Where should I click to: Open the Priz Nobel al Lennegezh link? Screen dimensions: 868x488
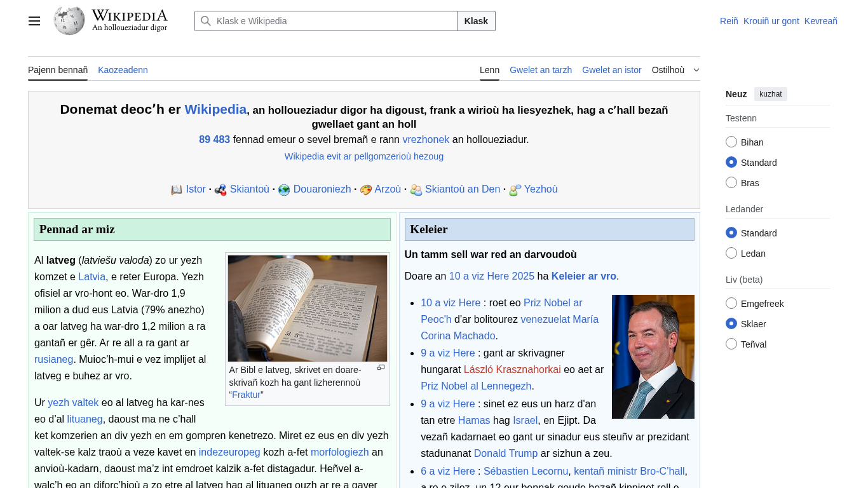click(x=476, y=386)
